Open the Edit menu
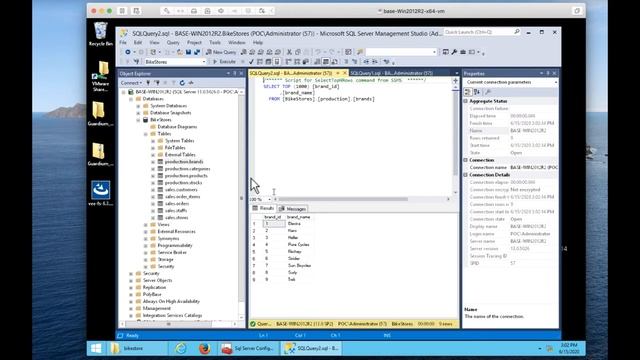 tap(138, 42)
